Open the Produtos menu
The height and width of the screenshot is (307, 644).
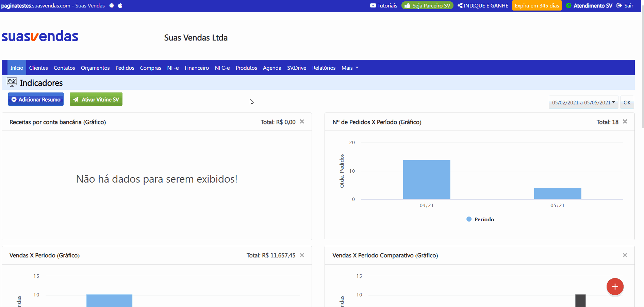click(x=246, y=68)
